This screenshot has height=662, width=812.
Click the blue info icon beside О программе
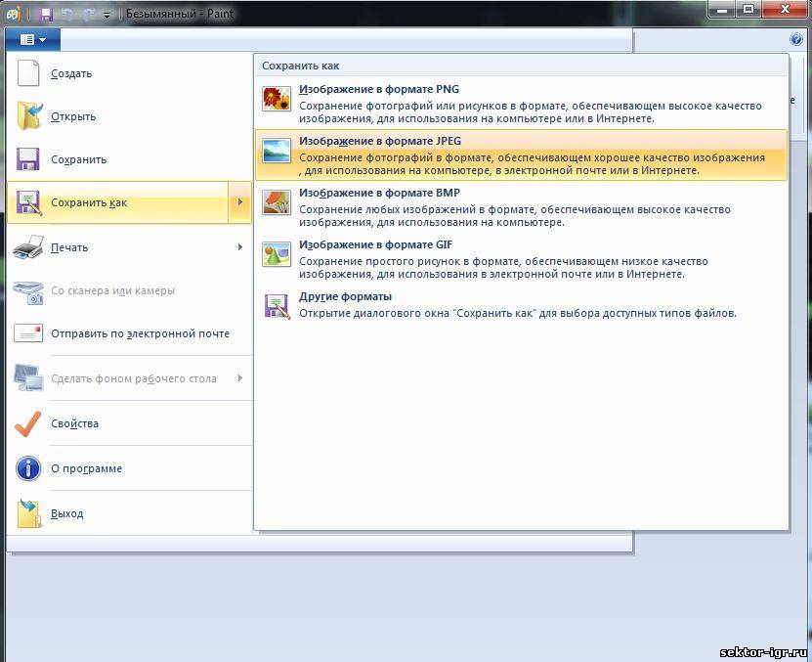click(x=28, y=468)
